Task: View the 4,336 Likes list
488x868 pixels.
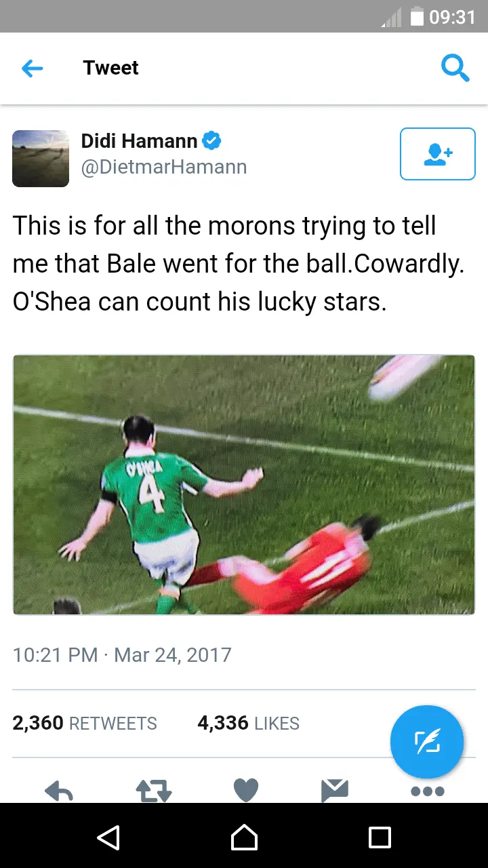Action: point(248,724)
